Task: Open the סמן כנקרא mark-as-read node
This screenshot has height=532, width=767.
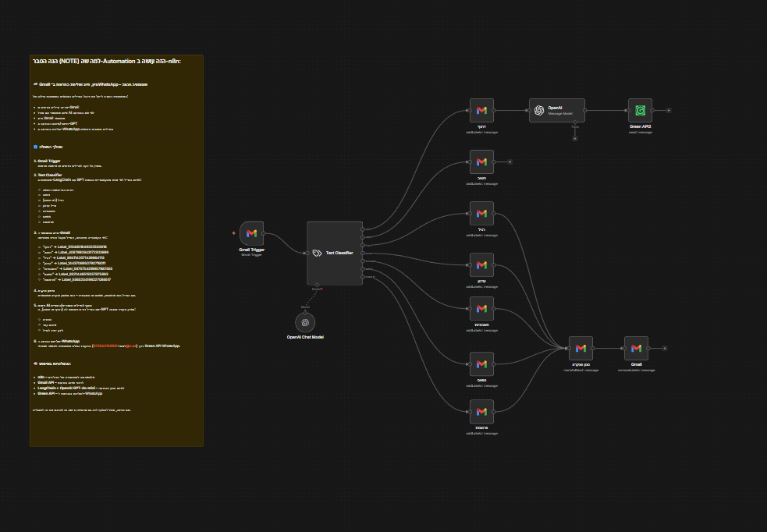Action: (x=580, y=349)
